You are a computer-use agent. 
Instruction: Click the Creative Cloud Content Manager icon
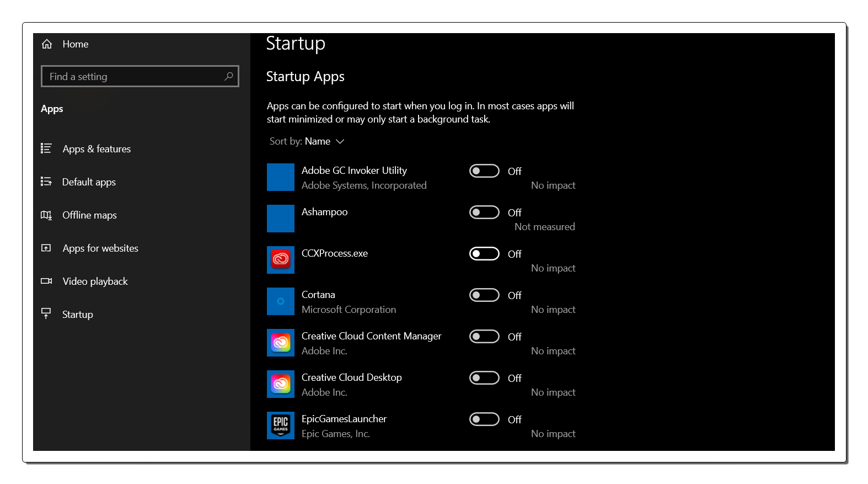(x=281, y=343)
